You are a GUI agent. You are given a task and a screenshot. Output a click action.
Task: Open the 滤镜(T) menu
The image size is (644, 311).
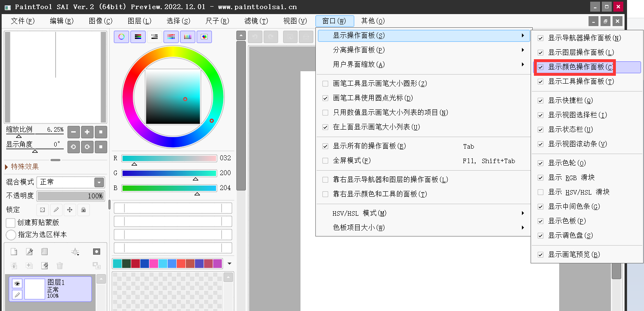(x=256, y=21)
